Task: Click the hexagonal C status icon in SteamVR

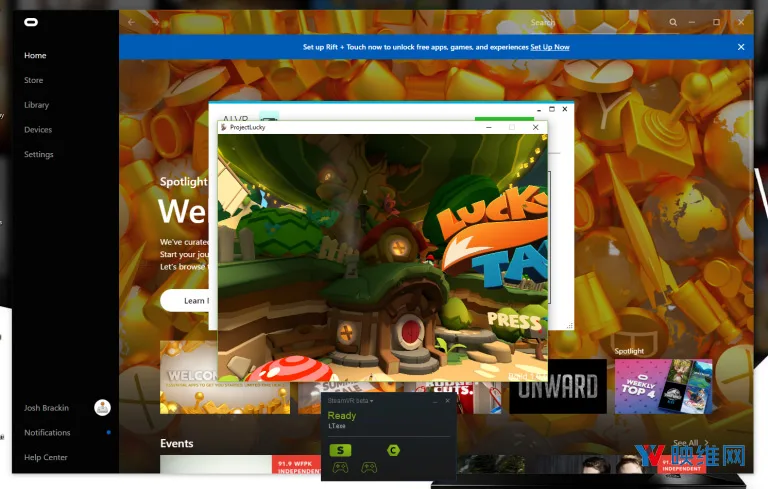Action: coord(393,450)
